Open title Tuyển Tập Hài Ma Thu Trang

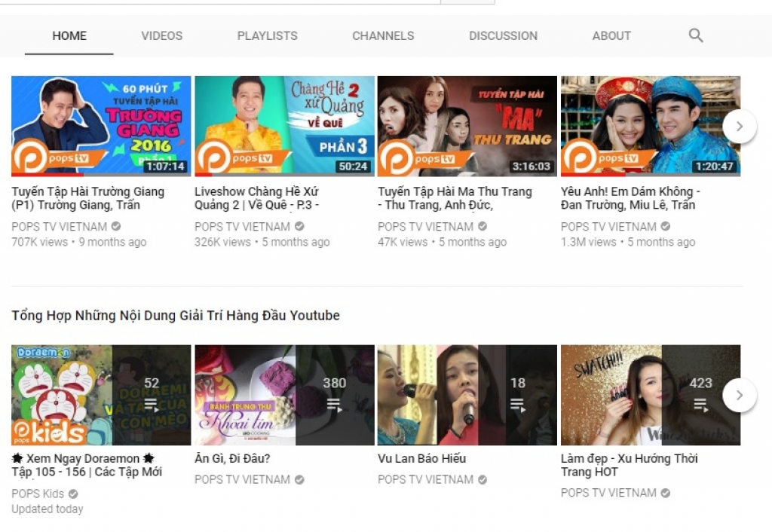click(x=455, y=198)
